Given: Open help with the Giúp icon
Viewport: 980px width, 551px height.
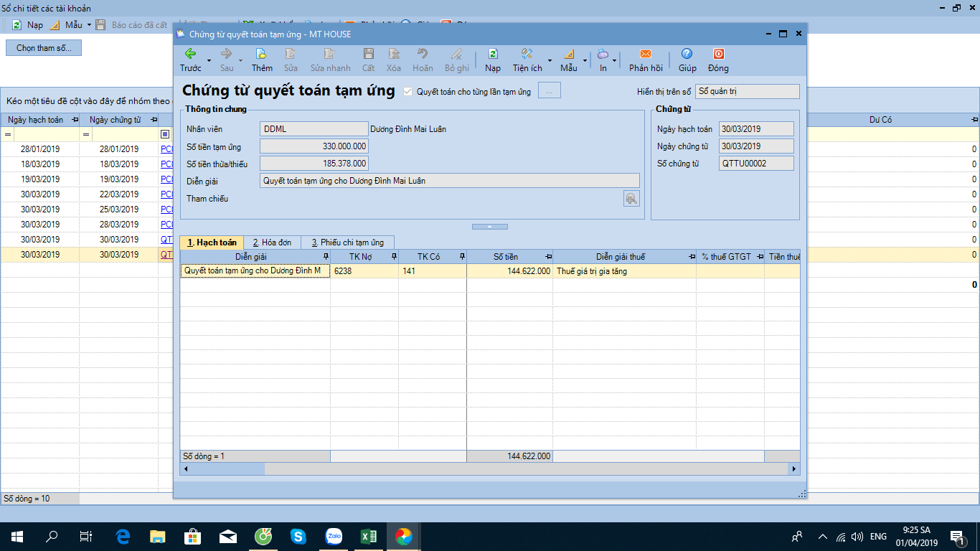Looking at the screenshot, I should 687,55.
